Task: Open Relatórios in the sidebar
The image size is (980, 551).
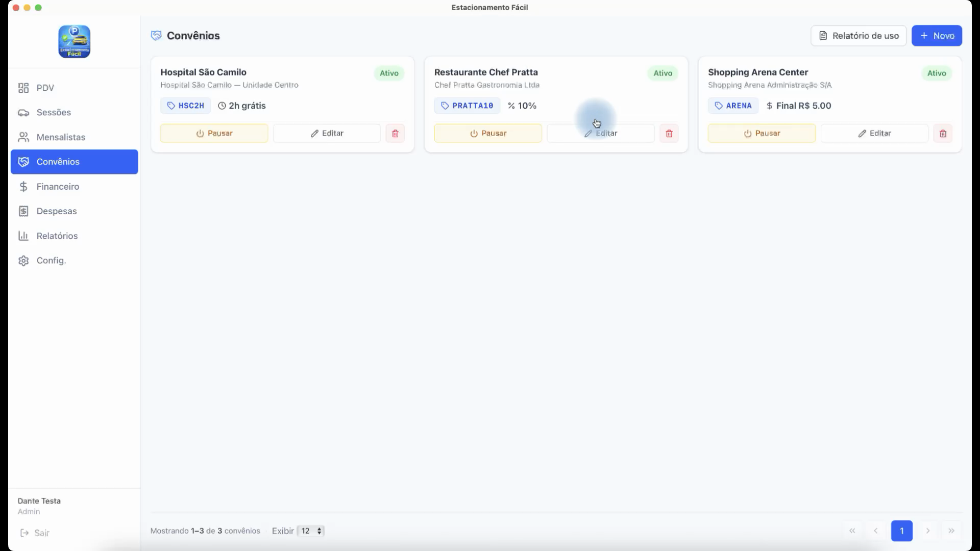Action: [74, 236]
